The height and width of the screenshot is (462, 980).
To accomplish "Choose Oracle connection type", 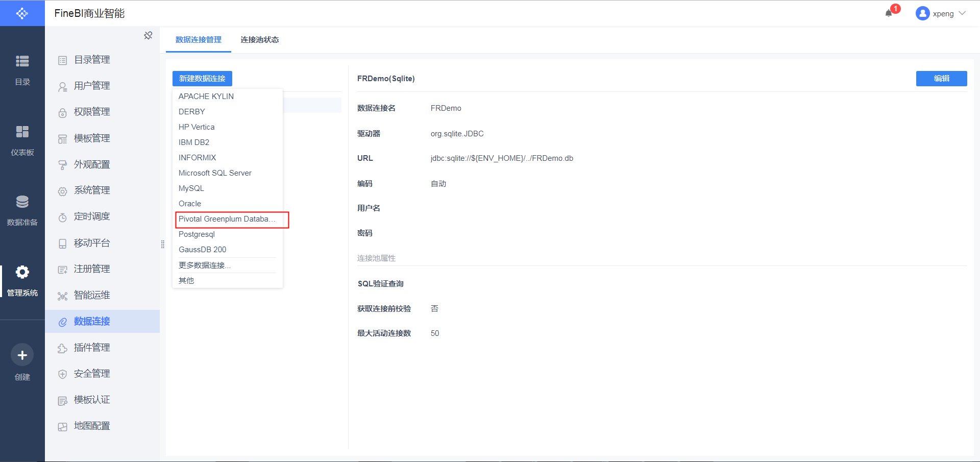I will (228, 204).
